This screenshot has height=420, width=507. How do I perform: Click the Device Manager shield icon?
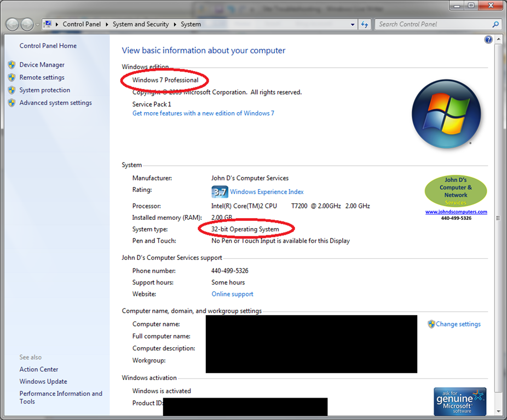click(x=11, y=65)
